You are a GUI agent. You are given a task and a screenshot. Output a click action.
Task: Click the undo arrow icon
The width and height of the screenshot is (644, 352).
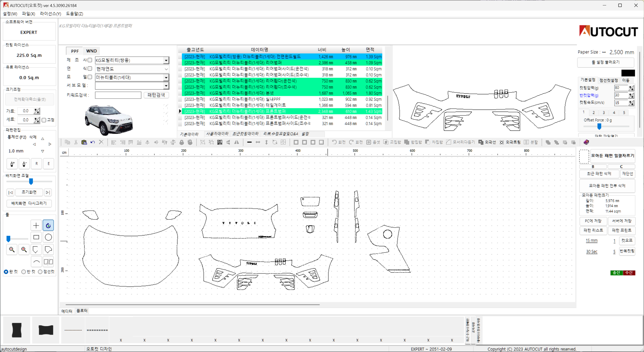coord(93,142)
